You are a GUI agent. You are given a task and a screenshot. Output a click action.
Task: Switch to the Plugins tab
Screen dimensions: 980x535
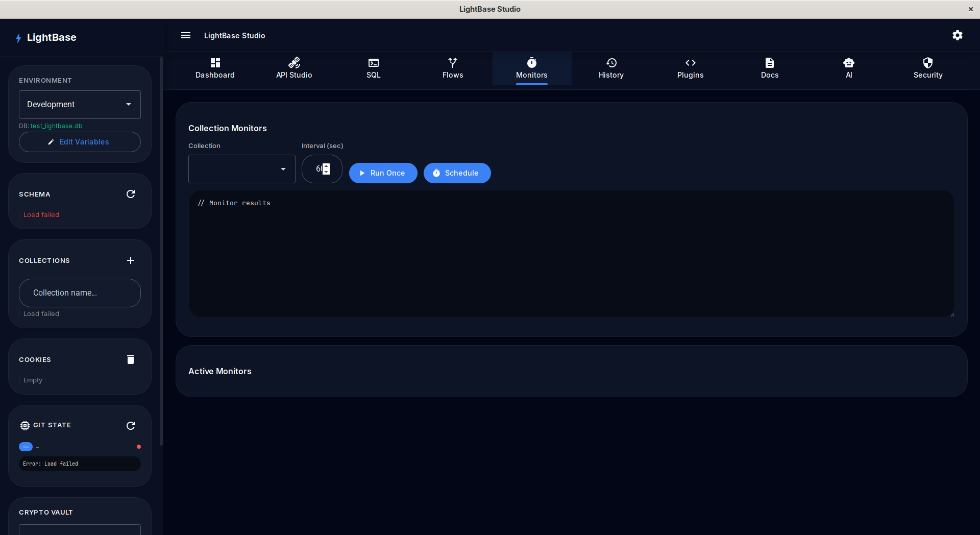pos(691,68)
